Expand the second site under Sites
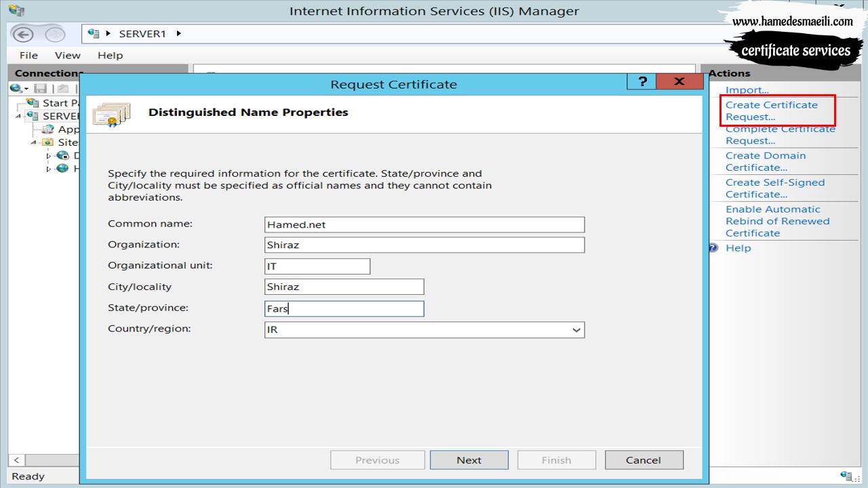The image size is (868, 488). [49, 169]
